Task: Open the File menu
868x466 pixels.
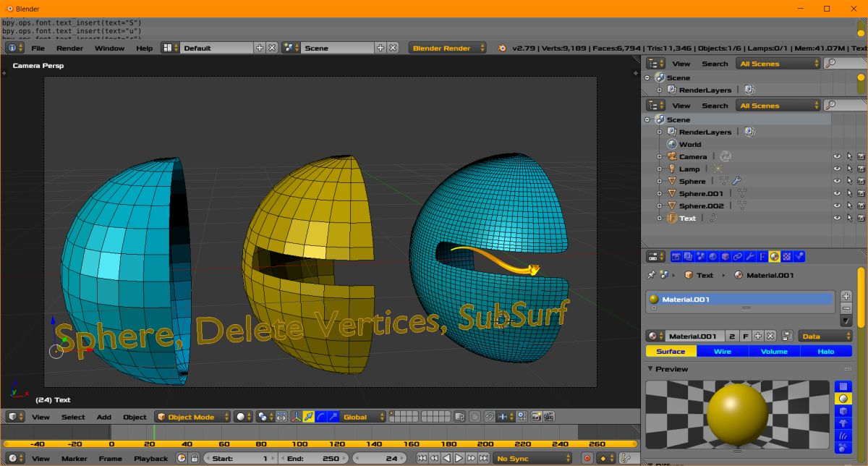Action: pyautogui.click(x=38, y=48)
